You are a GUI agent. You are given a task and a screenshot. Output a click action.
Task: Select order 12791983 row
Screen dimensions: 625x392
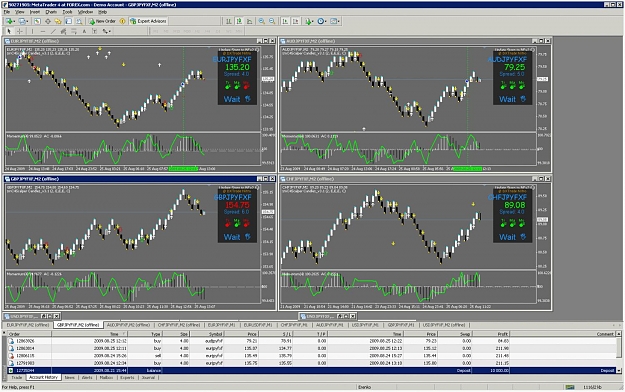pos(312,363)
